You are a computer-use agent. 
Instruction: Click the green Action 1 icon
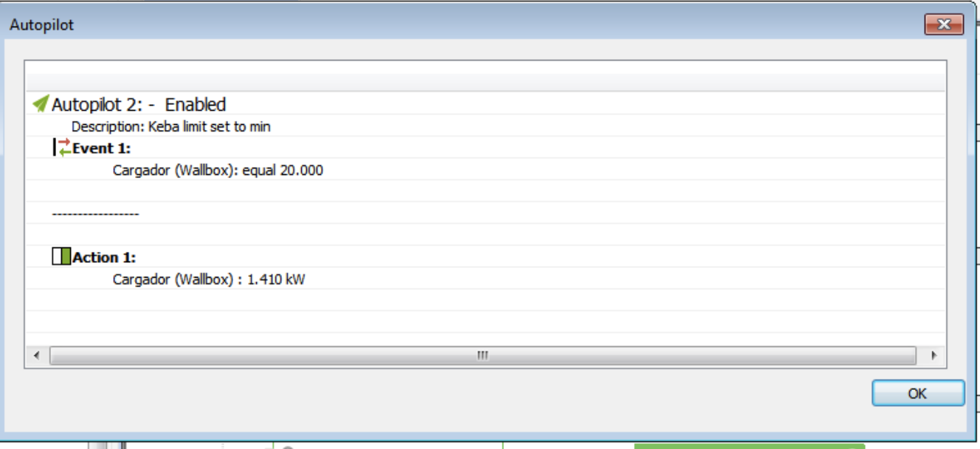61,257
